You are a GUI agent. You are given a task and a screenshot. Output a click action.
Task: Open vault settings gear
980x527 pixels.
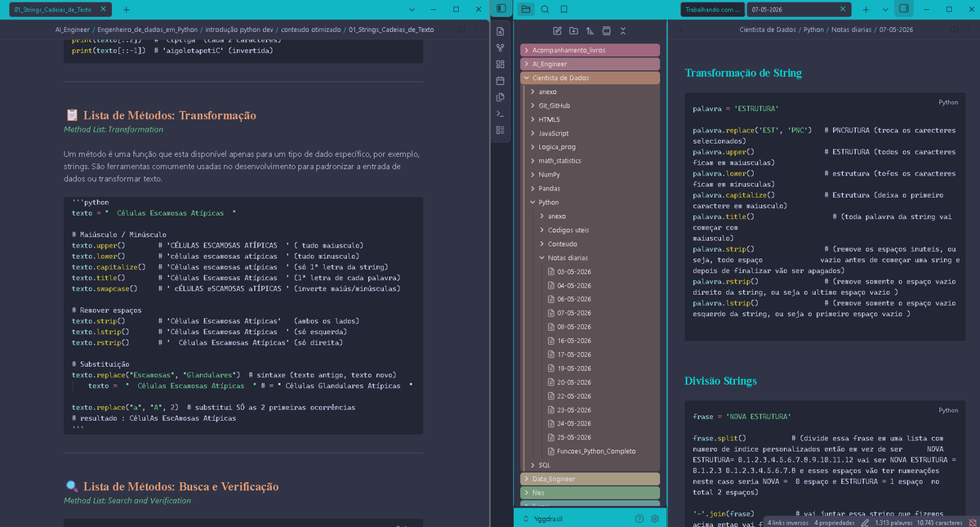655,518
